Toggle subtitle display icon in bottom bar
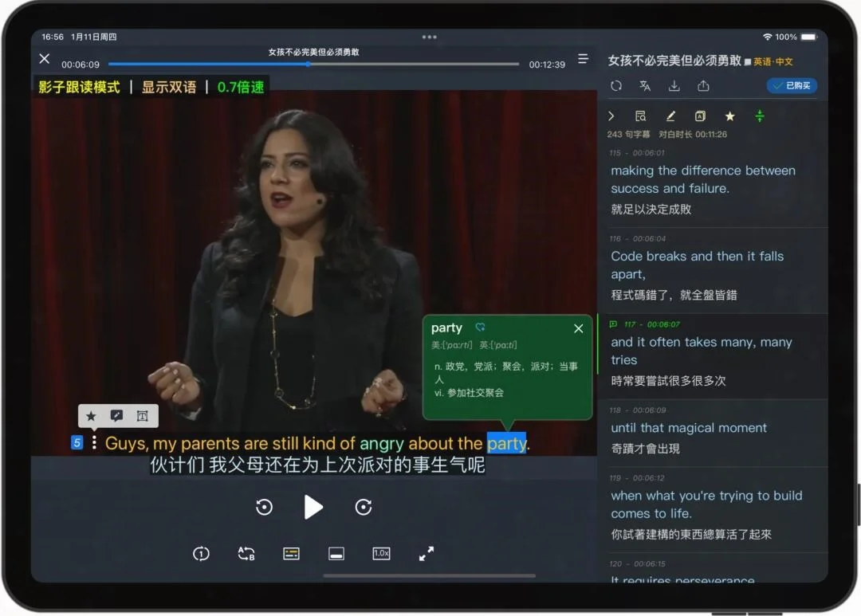This screenshot has height=616, width=861. click(x=291, y=553)
